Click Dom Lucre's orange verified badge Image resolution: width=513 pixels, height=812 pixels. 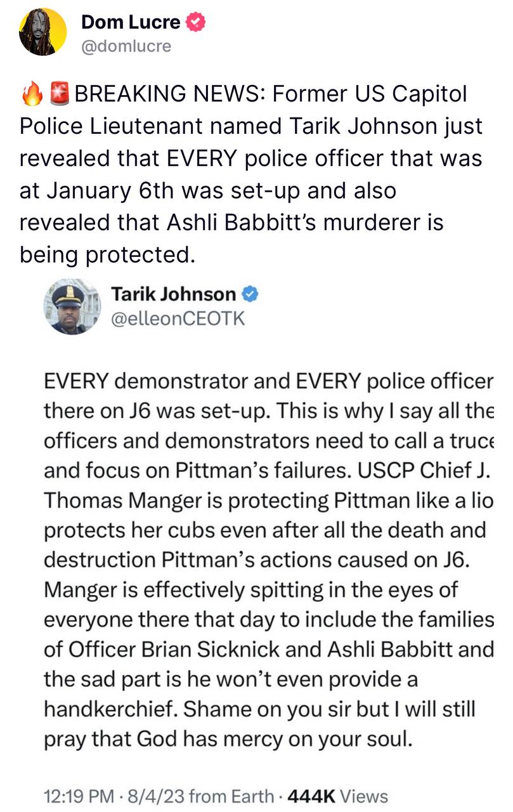tap(195, 23)
